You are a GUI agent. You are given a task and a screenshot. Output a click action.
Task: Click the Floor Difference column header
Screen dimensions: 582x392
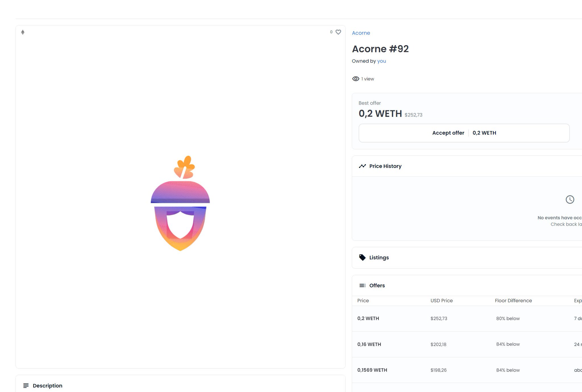pos(513,301)
